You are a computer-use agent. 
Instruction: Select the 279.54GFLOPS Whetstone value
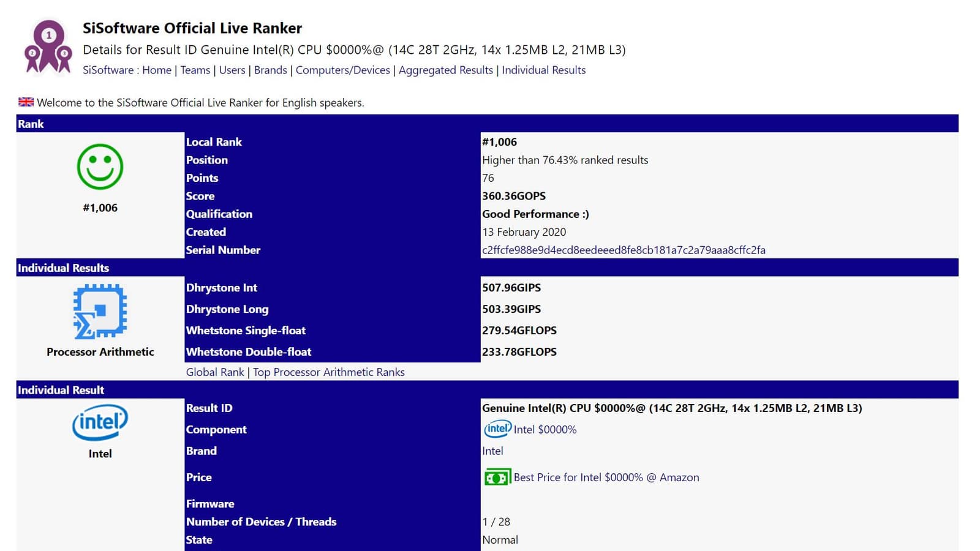(519, 331)
